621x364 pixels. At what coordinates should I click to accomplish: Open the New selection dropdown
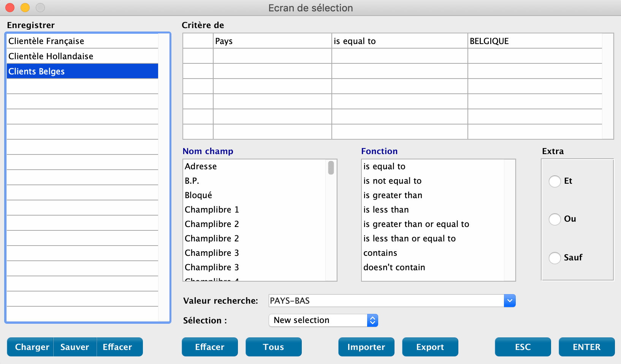(323, 320)
